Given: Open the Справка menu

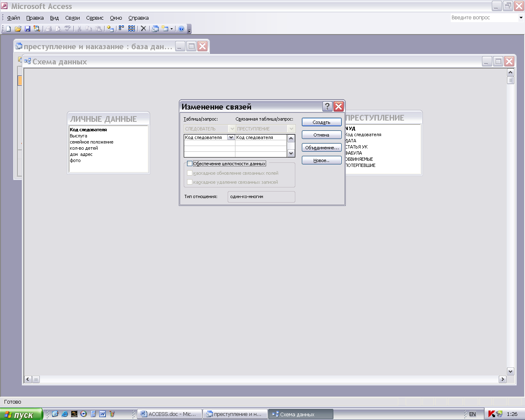Looking at the screenshot, I should (x=139, y=18).
